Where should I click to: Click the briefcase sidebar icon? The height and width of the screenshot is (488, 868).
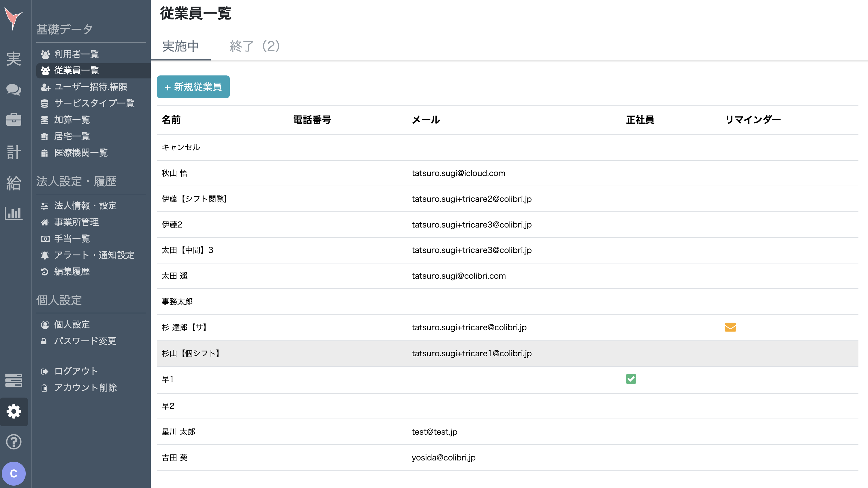(13, 119)
